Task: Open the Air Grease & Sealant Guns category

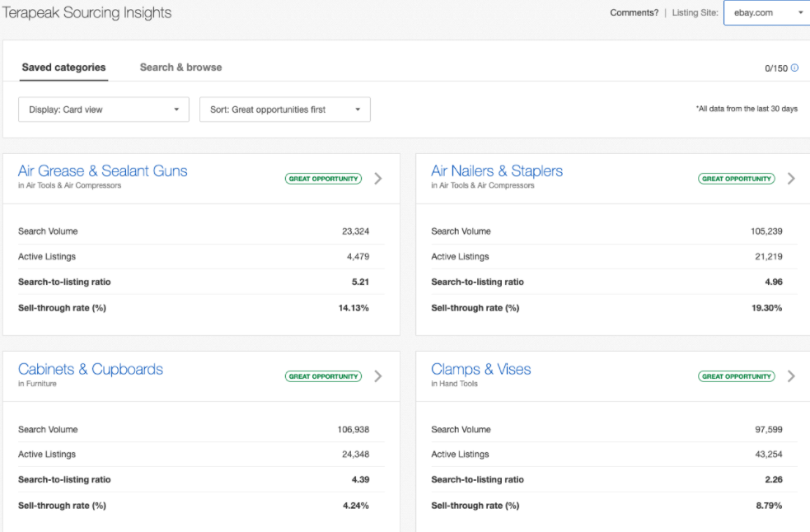Action: pos(102,170)
